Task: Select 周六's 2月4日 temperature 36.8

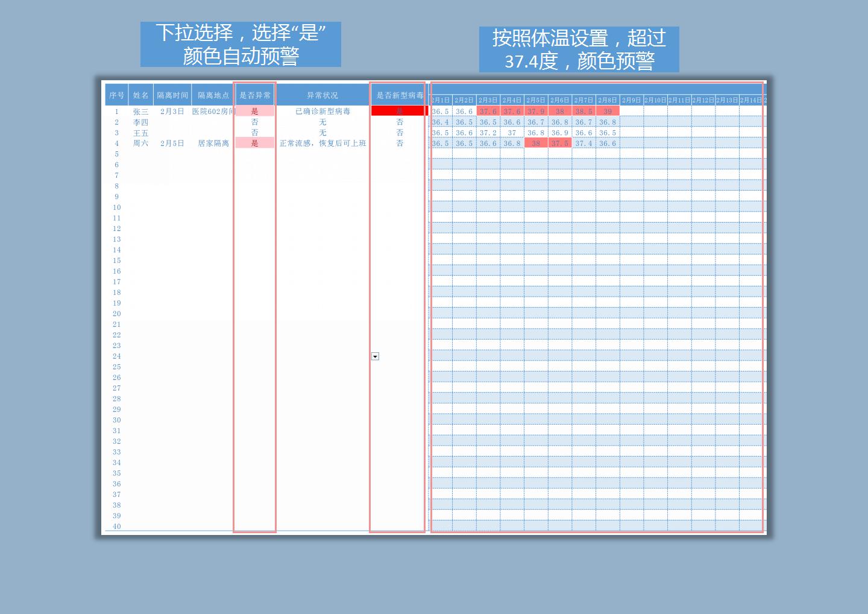Action: pyautogui.click(x=512, y=144)
